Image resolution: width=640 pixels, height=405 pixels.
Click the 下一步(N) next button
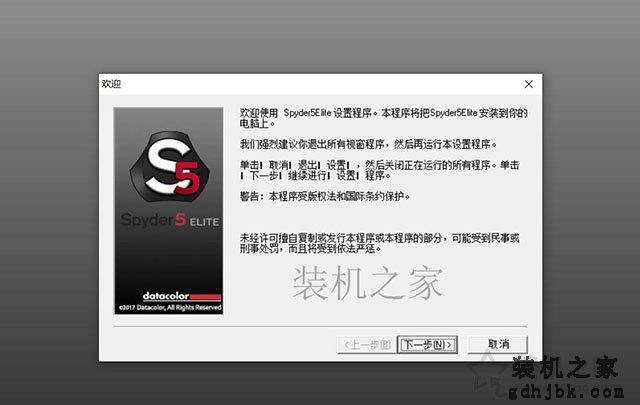tap(427, 345)
